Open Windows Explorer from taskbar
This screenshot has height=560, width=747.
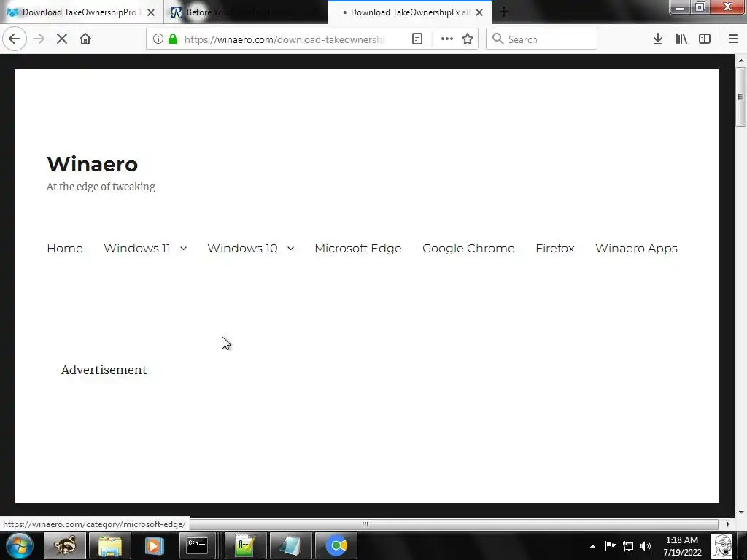tap(110, 545)
